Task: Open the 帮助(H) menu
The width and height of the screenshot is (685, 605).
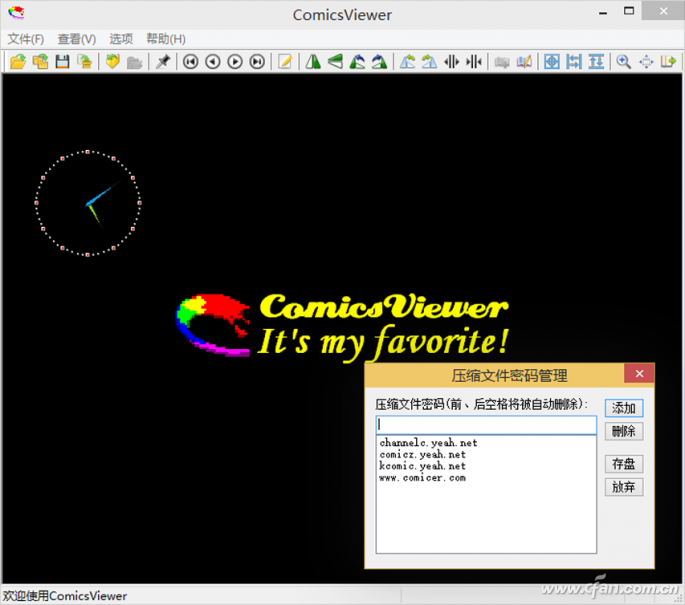Action: pos(165,39)
